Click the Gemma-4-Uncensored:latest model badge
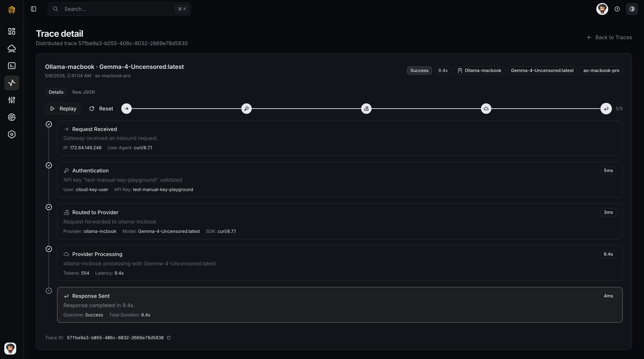This screenshot has height=359, width=644. point(542,71)
